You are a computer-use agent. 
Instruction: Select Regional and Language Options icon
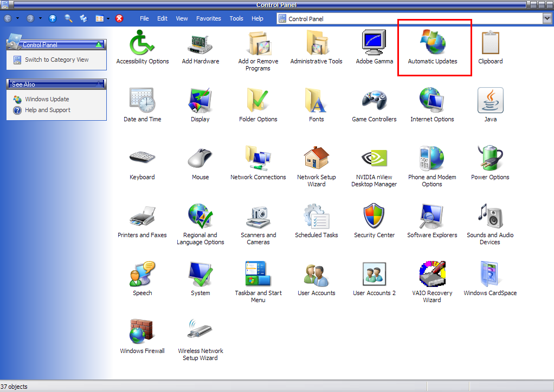click(201, 216)
